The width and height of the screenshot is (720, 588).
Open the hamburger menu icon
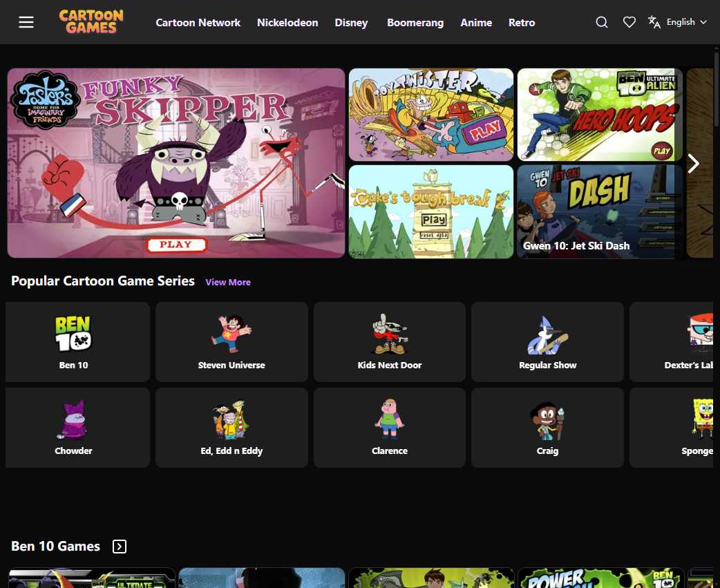(x=26, y=22)
